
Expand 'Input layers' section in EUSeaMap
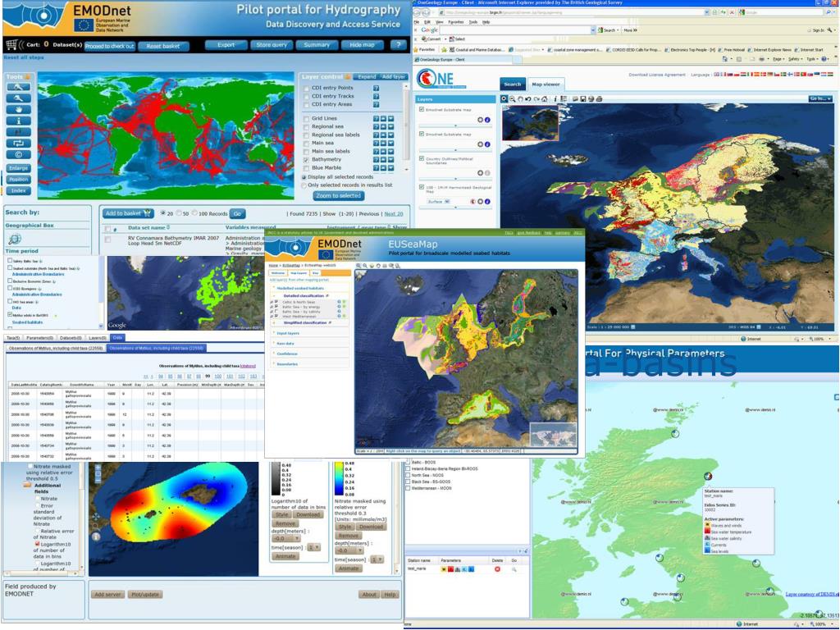click(288, 333)
